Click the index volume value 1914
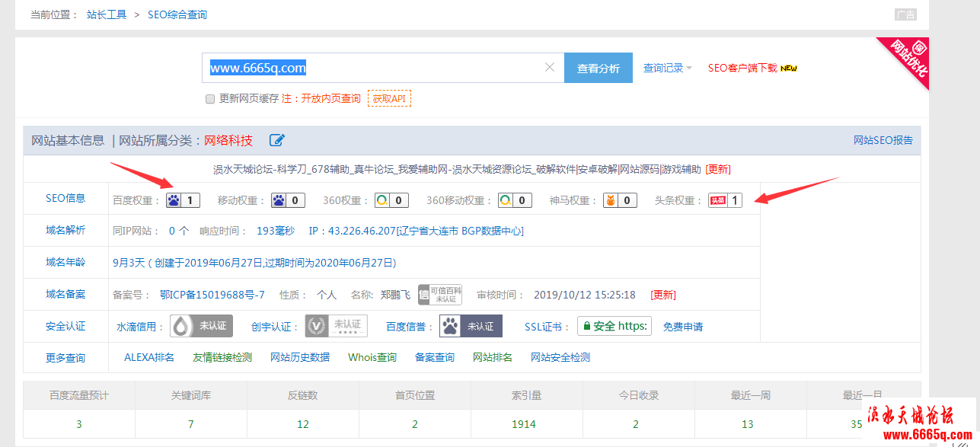Image resolution: width=980 pixels, height=447 pixels. click(524, 424)
